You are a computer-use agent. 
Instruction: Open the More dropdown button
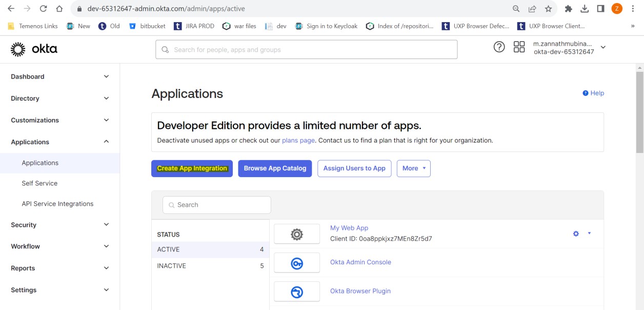pos(413,168)
